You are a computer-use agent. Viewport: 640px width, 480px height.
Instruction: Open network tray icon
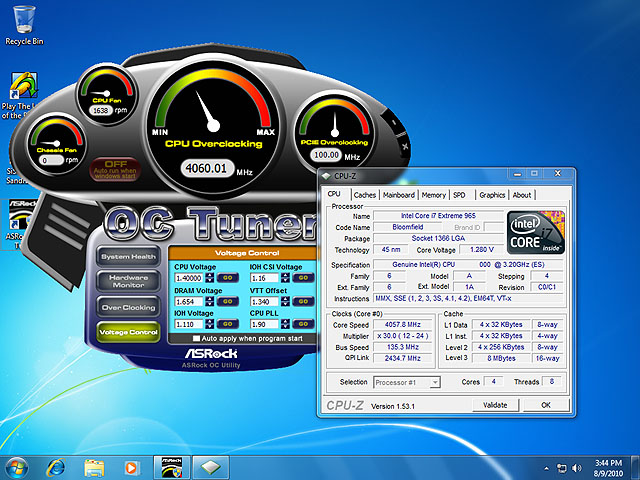pos(562,468)
